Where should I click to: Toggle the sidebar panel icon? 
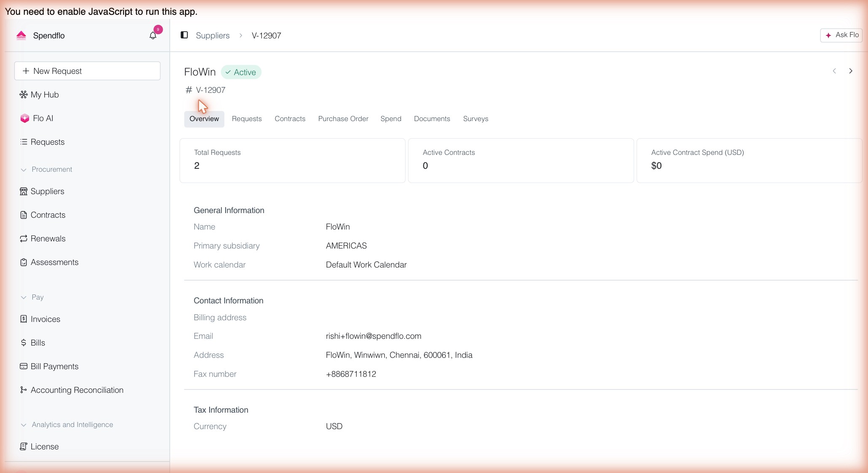(x=184, y=35)
